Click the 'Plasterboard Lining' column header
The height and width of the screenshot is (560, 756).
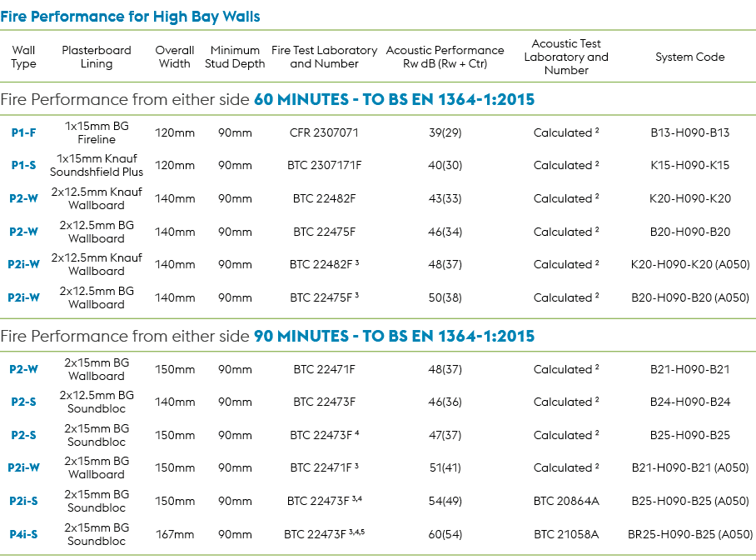coord(97,57)
